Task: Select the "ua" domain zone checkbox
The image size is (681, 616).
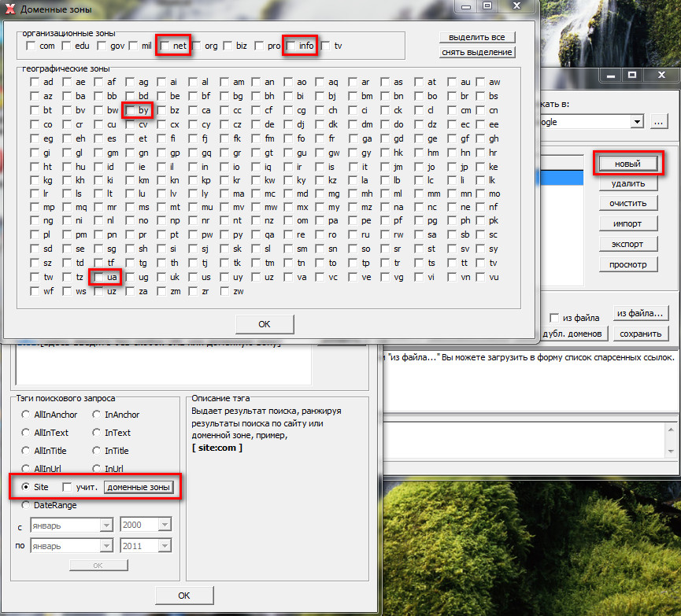Action: pos(98,277)
